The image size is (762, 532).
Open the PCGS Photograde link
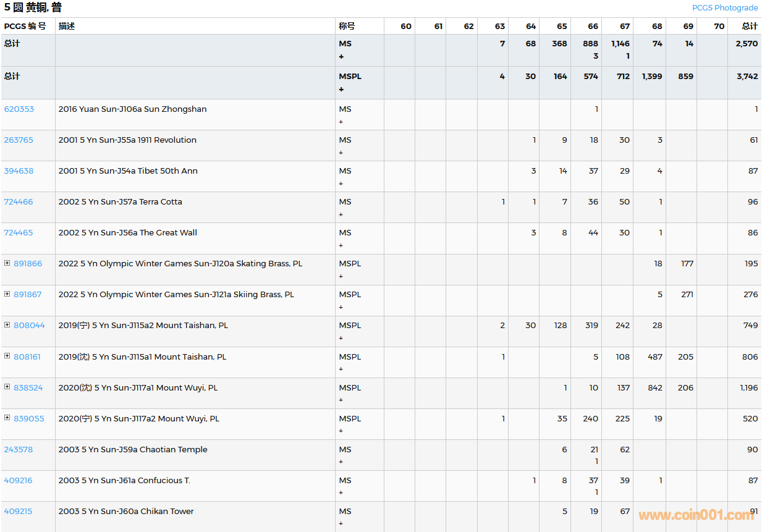724,8
